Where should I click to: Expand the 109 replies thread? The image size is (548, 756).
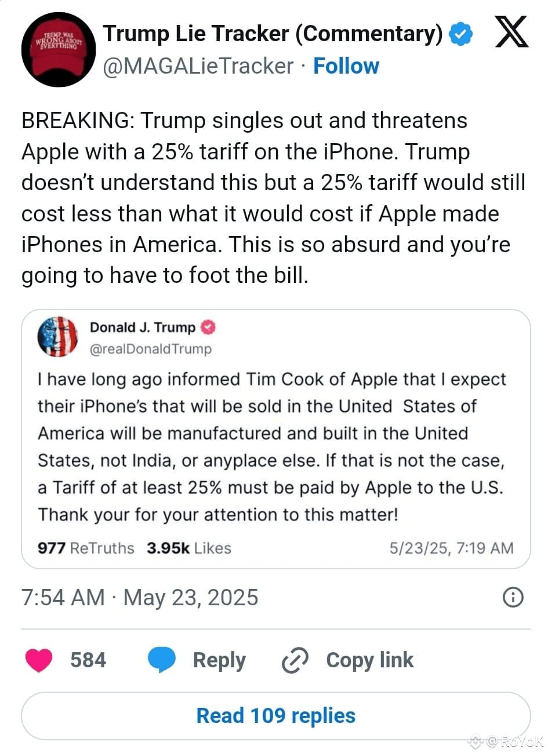[275, 715]
